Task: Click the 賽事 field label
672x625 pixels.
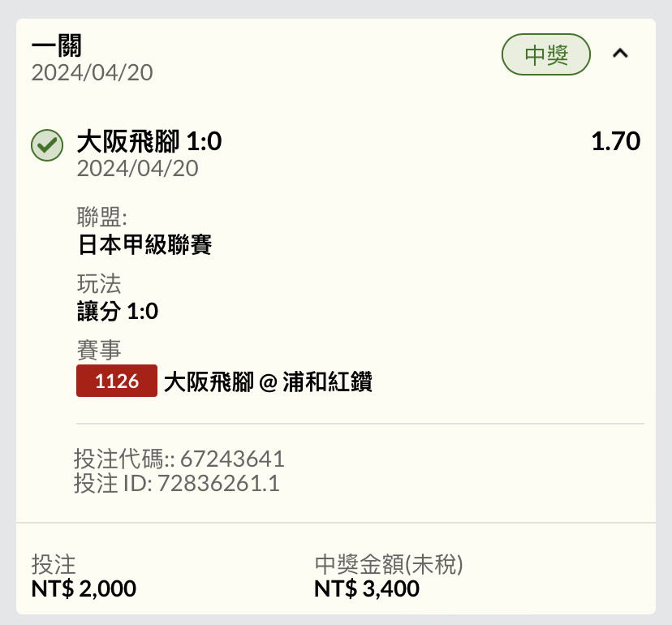Action: pos(99,349)
